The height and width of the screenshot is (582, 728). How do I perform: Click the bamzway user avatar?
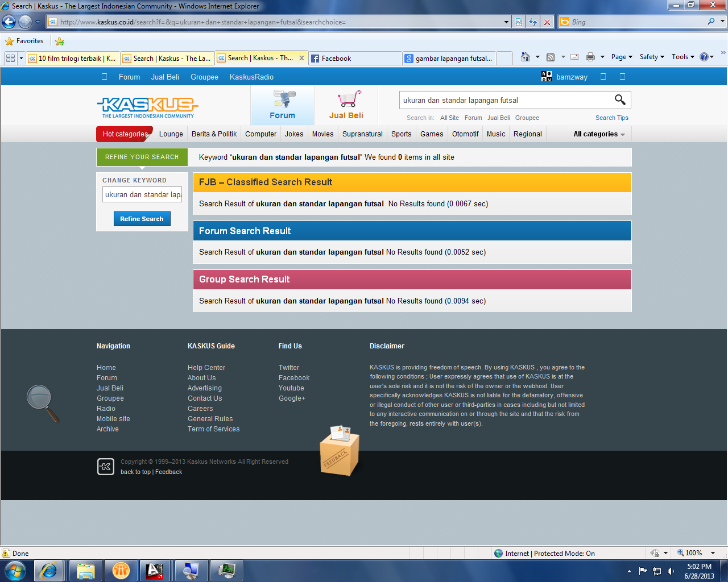(x=547, y=77)
